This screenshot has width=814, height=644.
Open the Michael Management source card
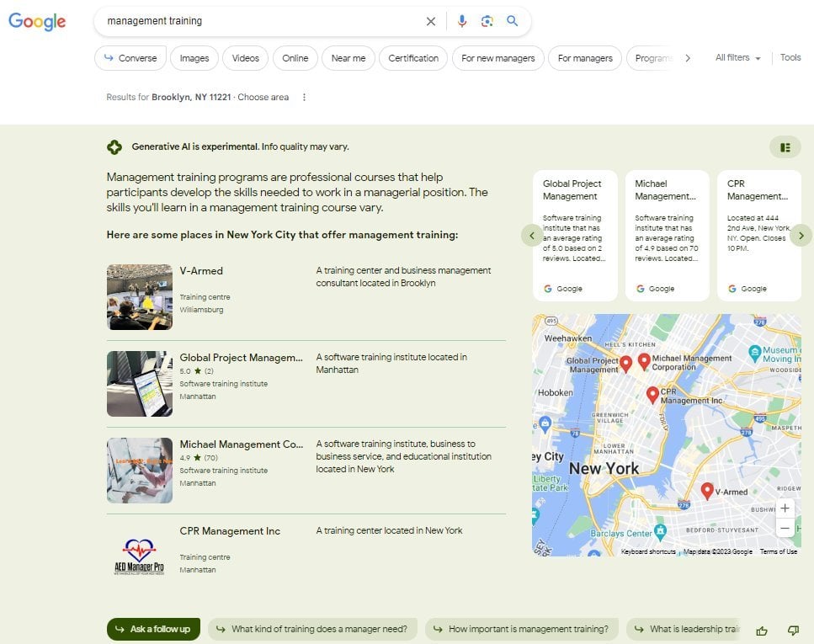[x=667, y=236]
